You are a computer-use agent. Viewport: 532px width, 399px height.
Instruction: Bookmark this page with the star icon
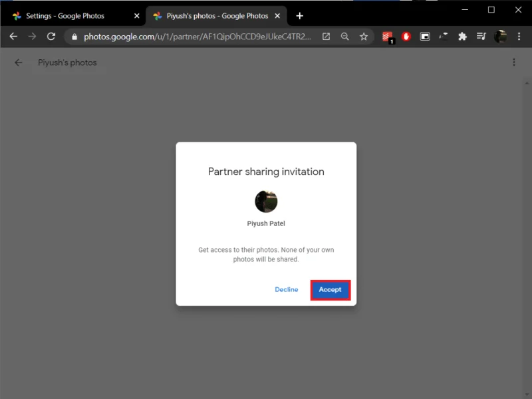(364, 37)
